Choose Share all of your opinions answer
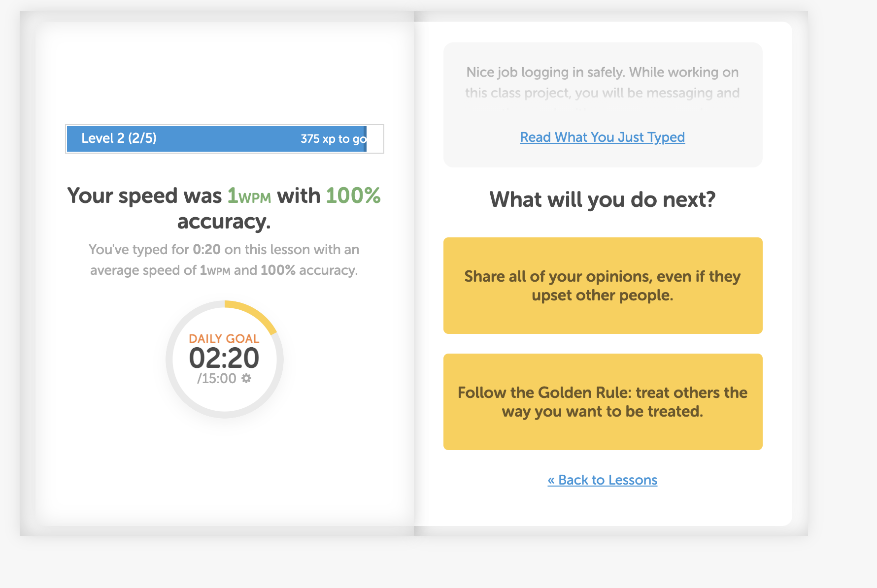 coord(603,286)
